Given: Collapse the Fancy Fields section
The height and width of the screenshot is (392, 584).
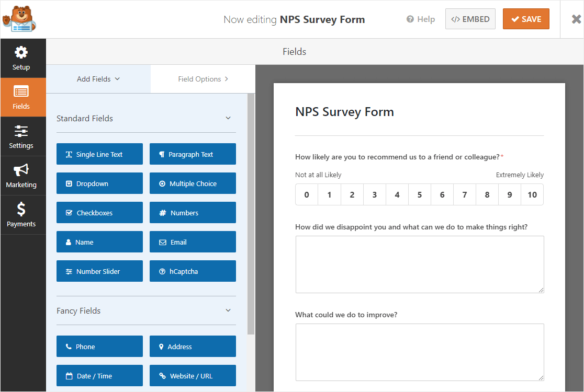Looking at the screenshot, I should 228,310.
